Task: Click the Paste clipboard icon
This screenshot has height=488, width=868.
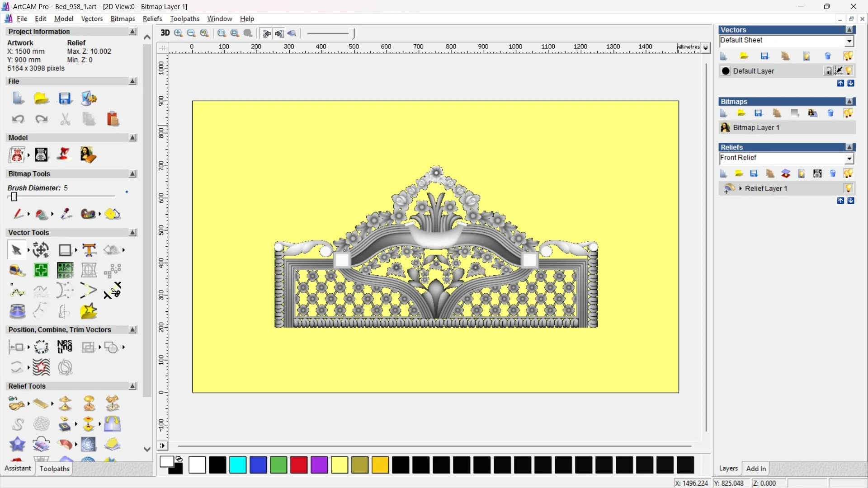Action: pos(113,119)
